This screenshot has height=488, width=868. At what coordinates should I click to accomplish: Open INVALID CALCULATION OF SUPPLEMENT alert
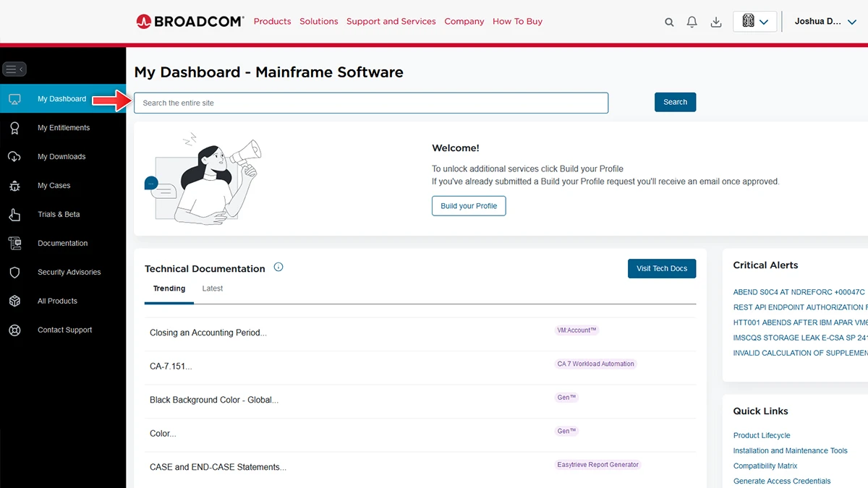point(801,353)
